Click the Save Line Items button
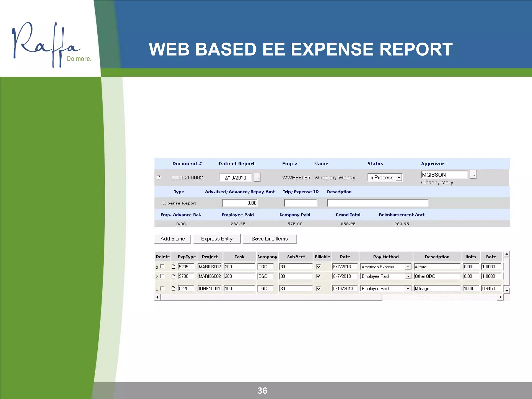Viewport: 532px width, 399px height. click(x=270, y=239)
